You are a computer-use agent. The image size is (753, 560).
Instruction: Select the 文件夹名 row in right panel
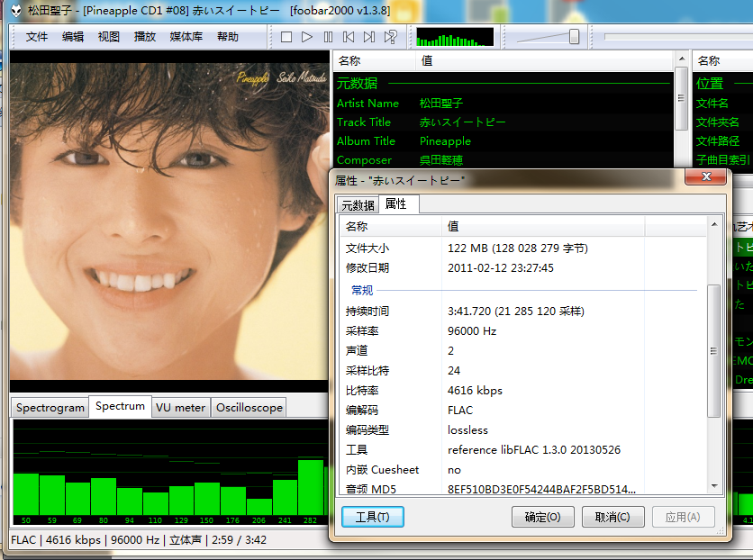(723, 122)
